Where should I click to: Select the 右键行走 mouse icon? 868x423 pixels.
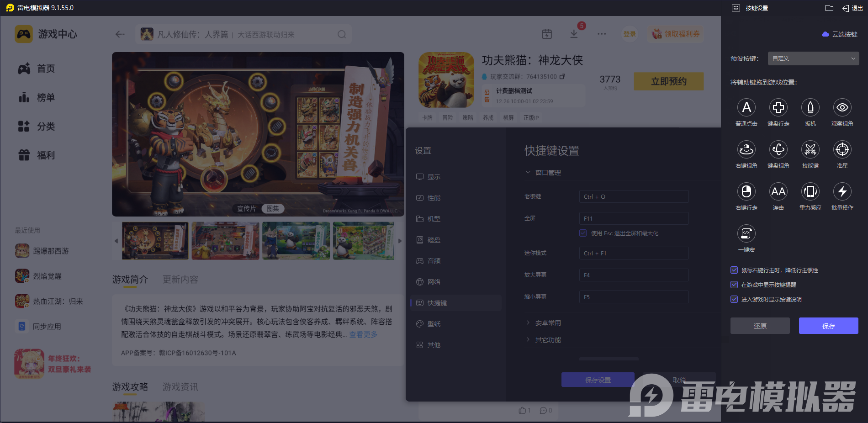coord(746,191)
